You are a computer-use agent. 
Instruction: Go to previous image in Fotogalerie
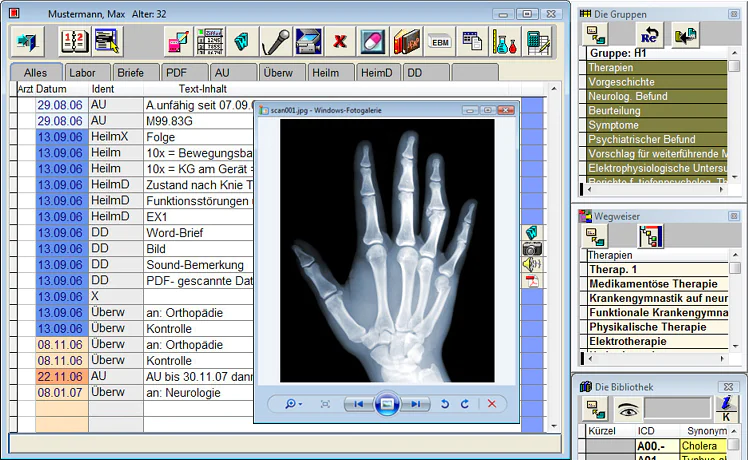point(358,404)
